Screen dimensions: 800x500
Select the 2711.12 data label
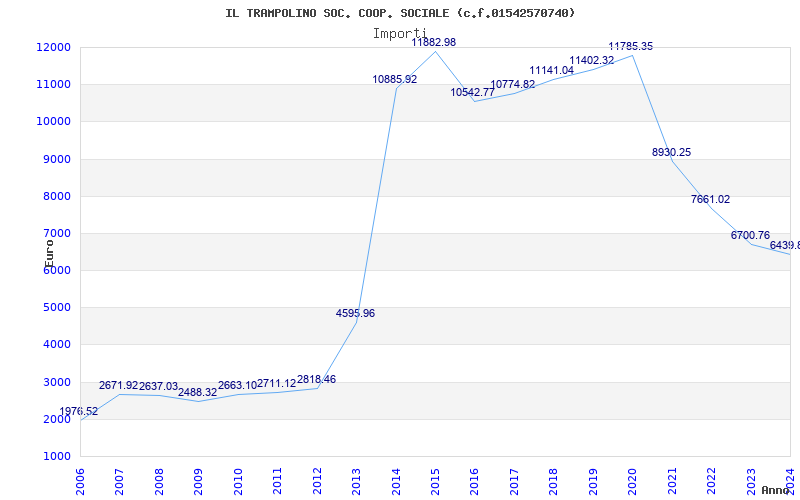coord(277,384)
